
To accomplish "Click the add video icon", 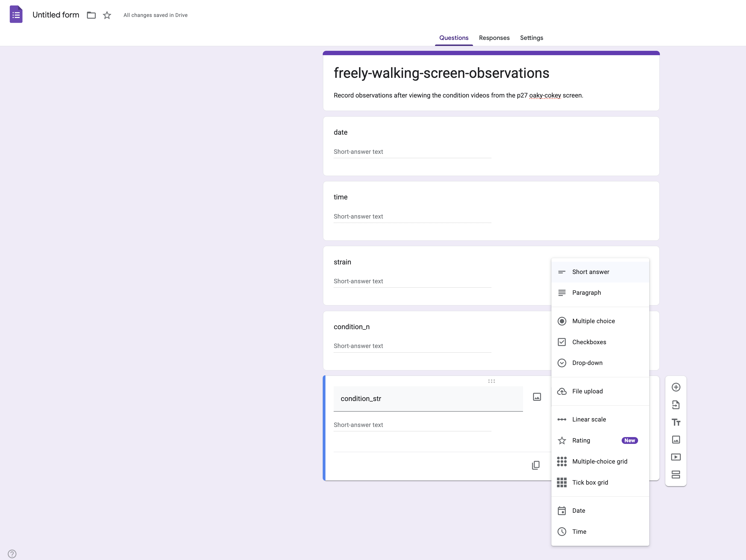I will pos(675,457).
